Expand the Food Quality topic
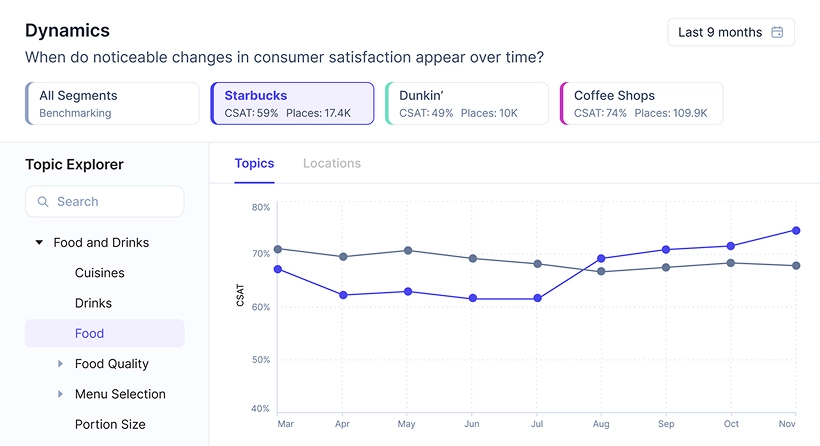This screenshot has height=446, width=820. (61, 364)
